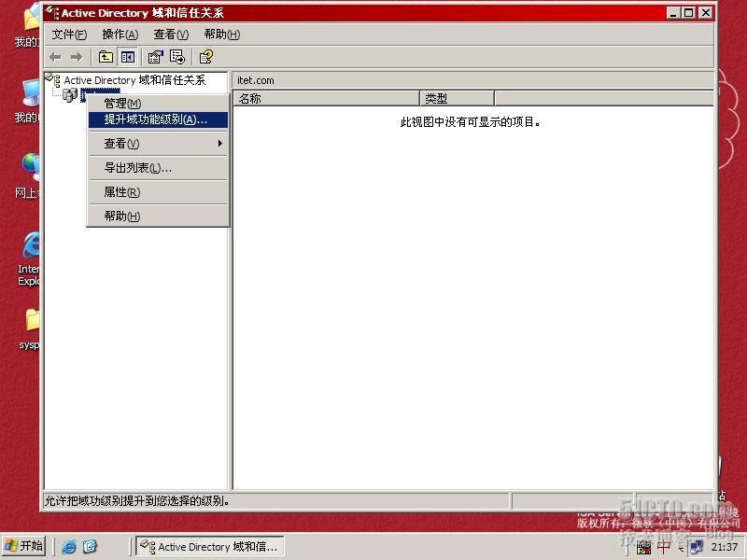Image resolution: width=747 pixels, height=560 pixels.
Task: Select Active Directory 域和信任关系 root node
Action: pyautogui.click(x=134, y=80)
